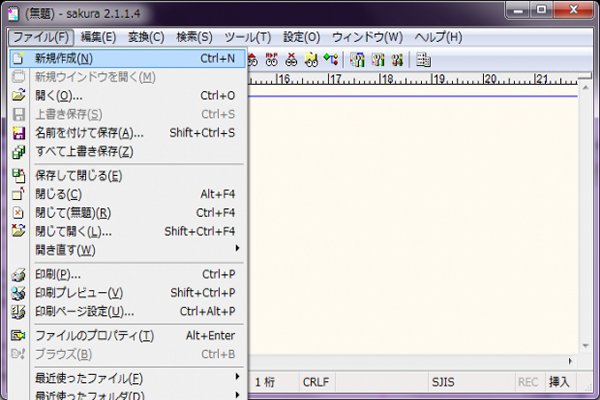Click the rightmost toolbar icon below ヘルプ
Viewport: 600px width, 400px height.
(x=424, y=59)
